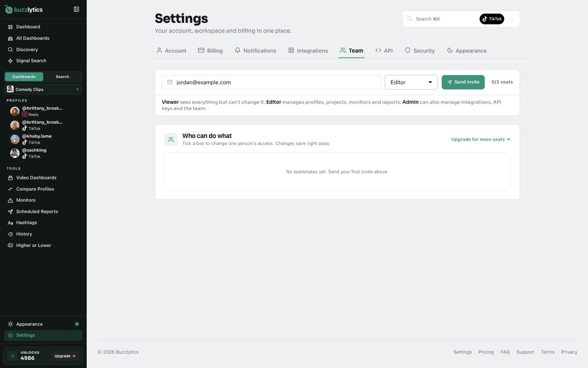The width and height of the screenshot is (588, 368).
Task: Open the Notifications tab
Action: pyautogui.click(x=255, y=51)
